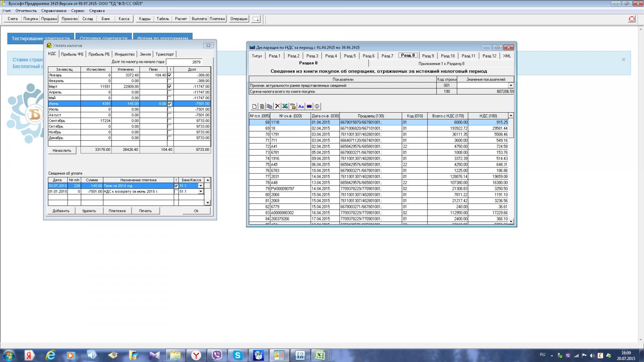Expand Банк/Касса dropdown for НДС к возврату
Image resolution: width=644 pixels, height=362 pixels.
[x=200, y=191]
